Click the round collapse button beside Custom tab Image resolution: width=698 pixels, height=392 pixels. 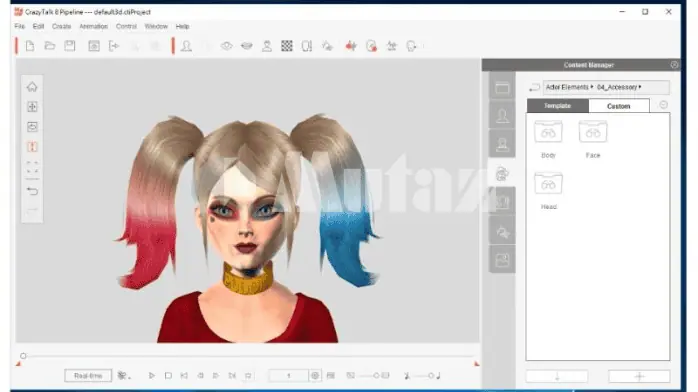point(663,105)
